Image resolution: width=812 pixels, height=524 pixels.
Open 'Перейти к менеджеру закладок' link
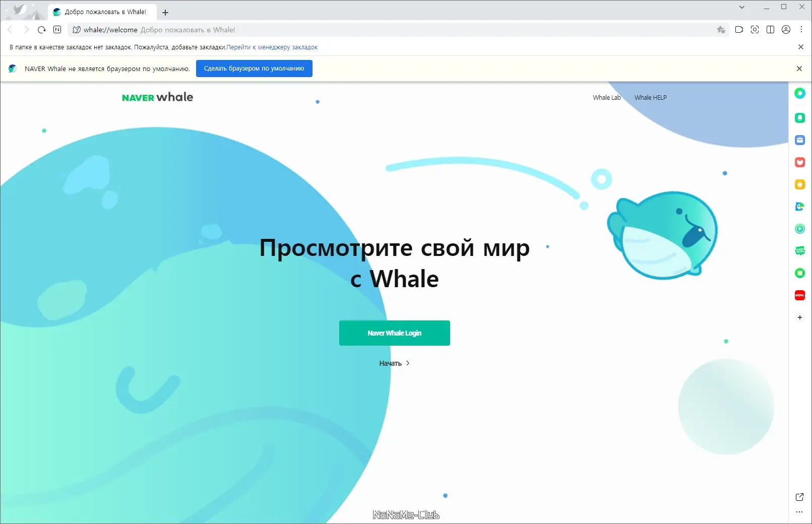point(272,47)
